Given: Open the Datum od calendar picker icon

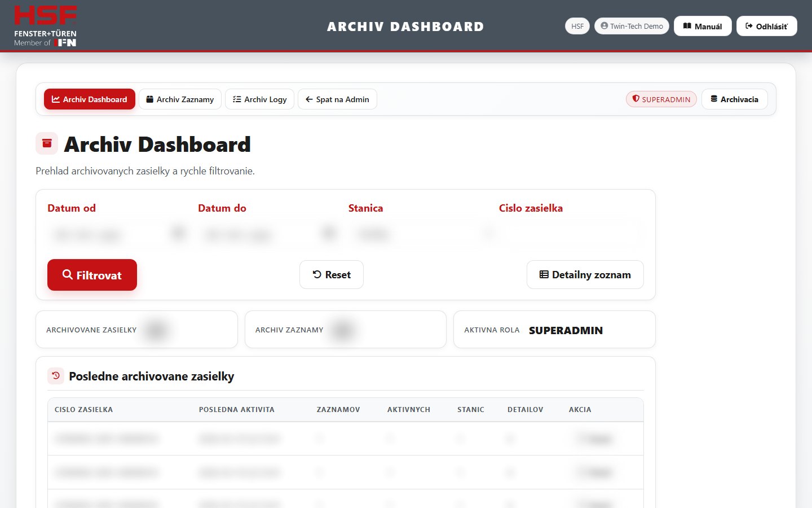Looking at the screenshot, I should click(178, 233).
